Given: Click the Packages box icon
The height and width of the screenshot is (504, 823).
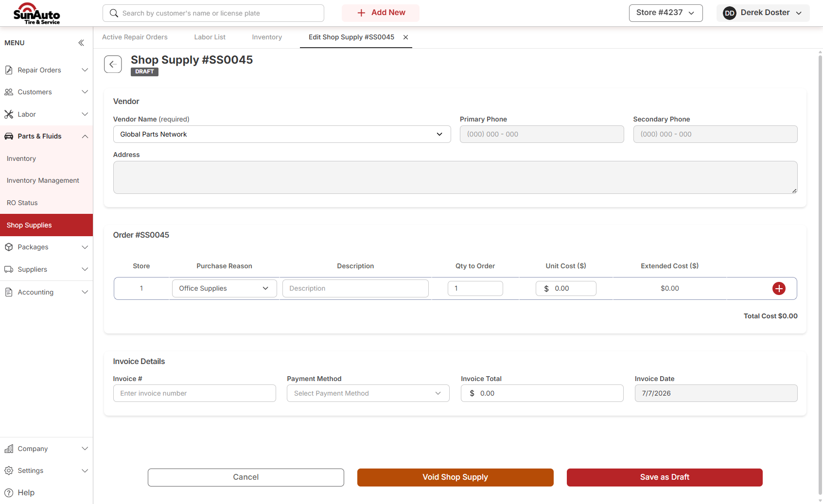Looking at the screenshot, I should (x=9, y=247).
